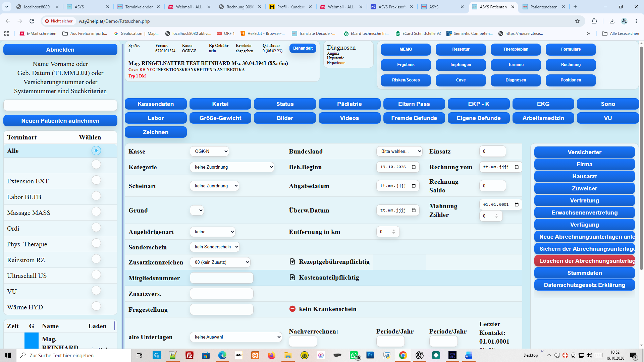Open Chrome from the Windows taskbar
Image resolution: width=644 pixels, height=362 pixels.
(403, 355)
